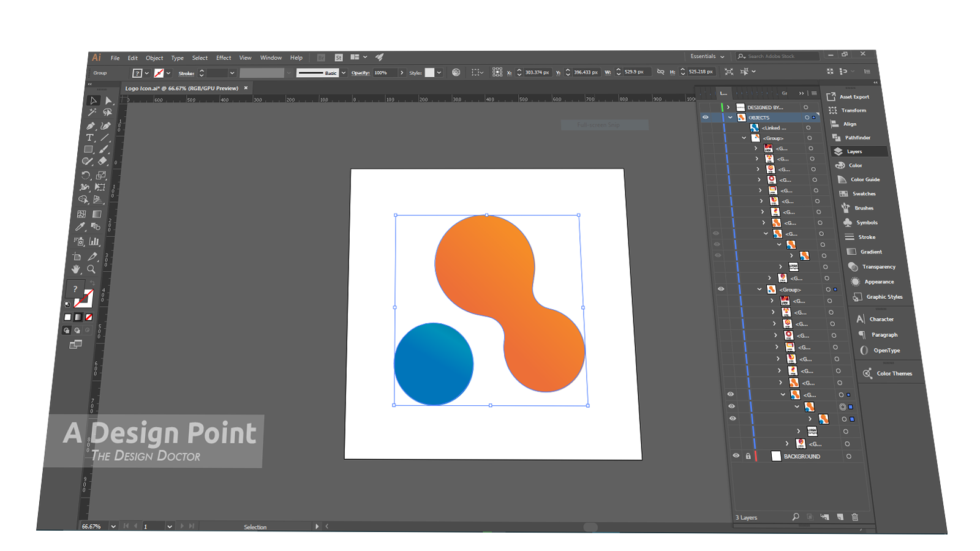Open Layers panel flyout menu
This screenshot has height=551, width=980.
[814, 93]
